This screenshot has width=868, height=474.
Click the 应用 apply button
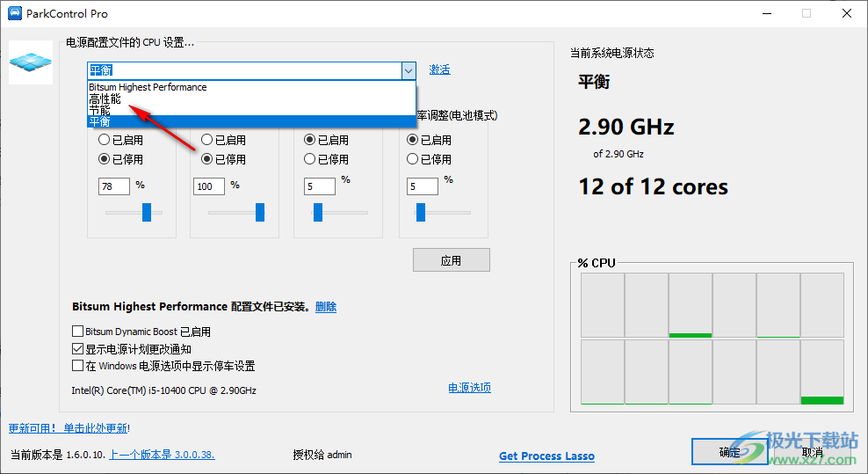(x=452, y=260)
